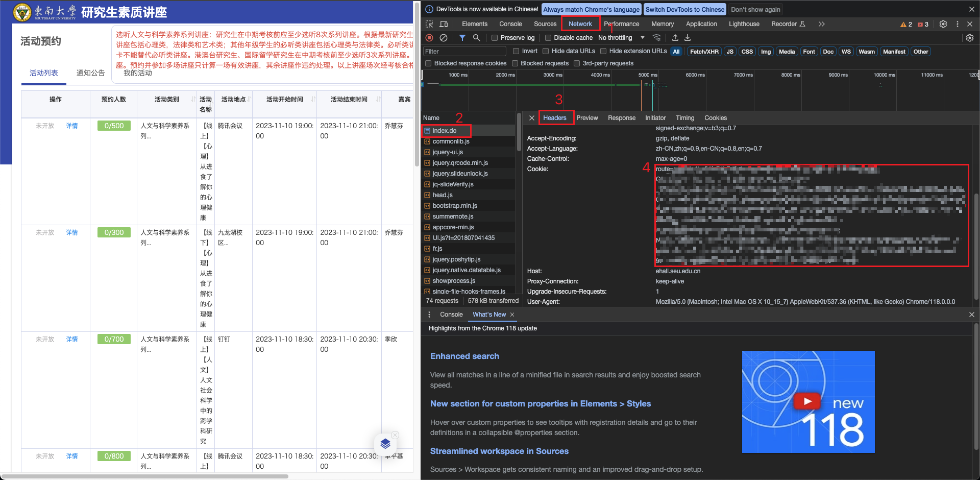Viewport: 980px width, 480px height.
Task: Activate the inspect element picker icon
Action: pyautogui.click(x=429, y=24)
